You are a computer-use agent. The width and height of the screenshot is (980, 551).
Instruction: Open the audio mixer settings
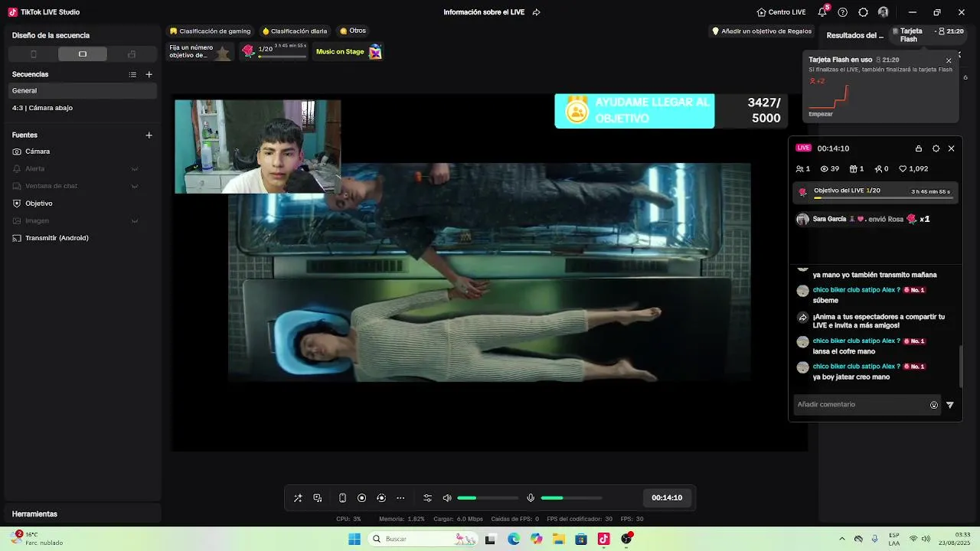tap(427, 498)
